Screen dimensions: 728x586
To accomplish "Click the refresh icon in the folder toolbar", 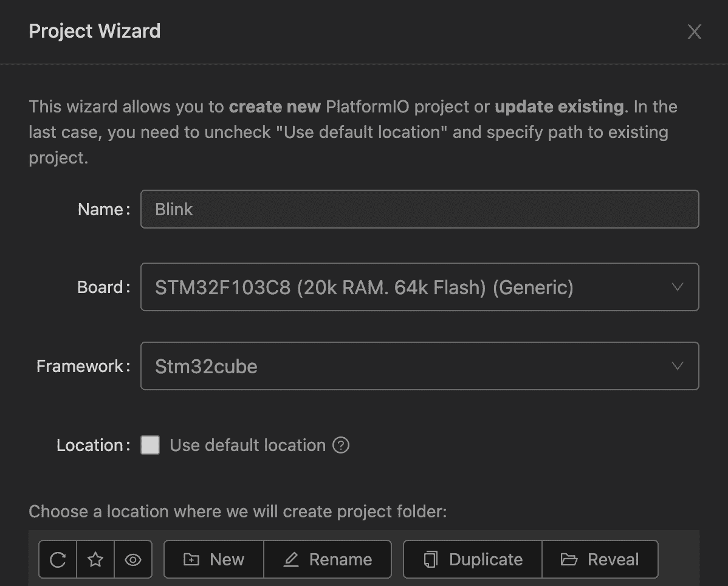I will pyautogui.click(x=58, y=560).
